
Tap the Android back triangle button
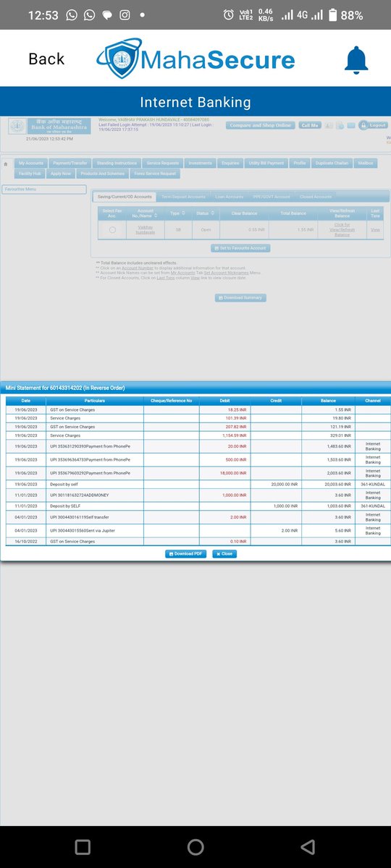[x=308, y=847]
